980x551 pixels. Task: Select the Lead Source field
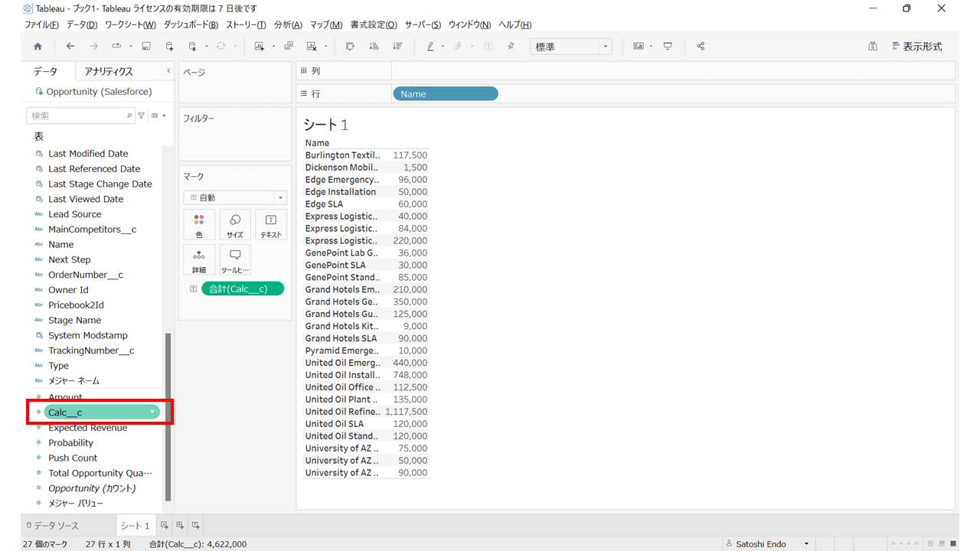tap(74, 214)
